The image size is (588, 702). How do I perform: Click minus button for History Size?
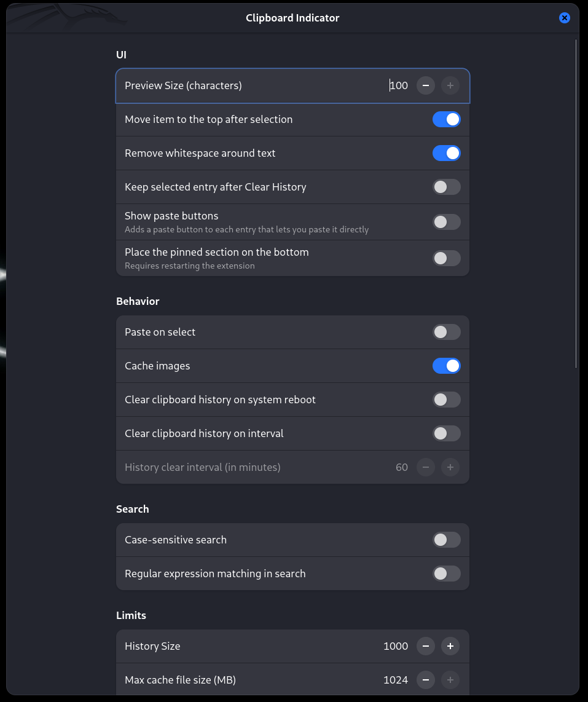(426, 646)
